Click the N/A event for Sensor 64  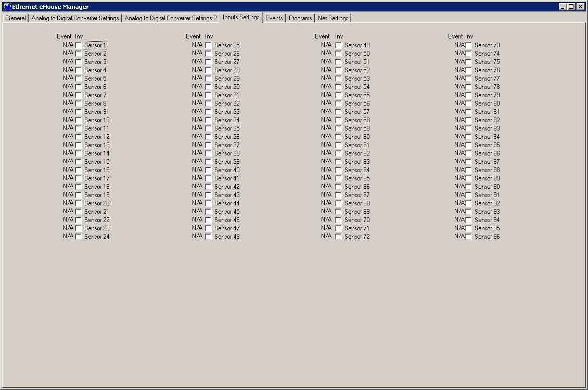pyautogui.click(x=326, y=170)
